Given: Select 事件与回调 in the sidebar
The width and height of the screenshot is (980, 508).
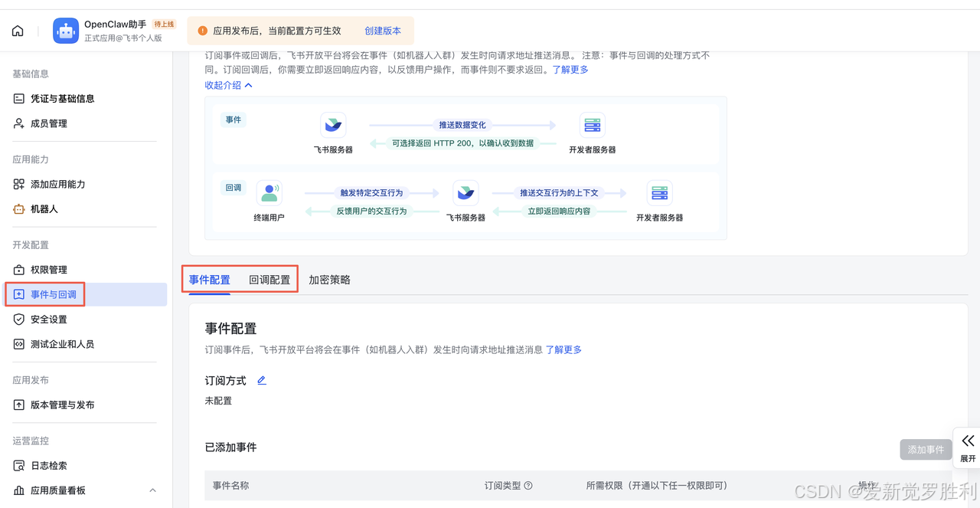Looking at the screenshot, I should tap(86, 294).
